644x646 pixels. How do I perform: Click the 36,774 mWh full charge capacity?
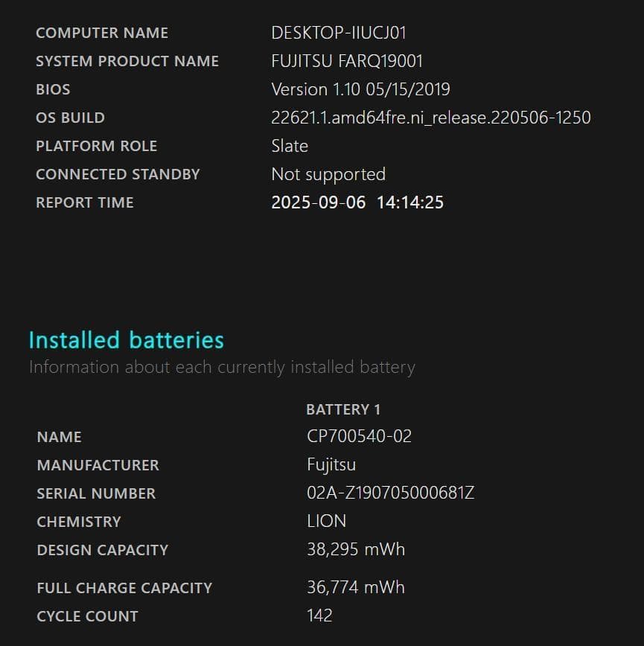click(356, 587)
